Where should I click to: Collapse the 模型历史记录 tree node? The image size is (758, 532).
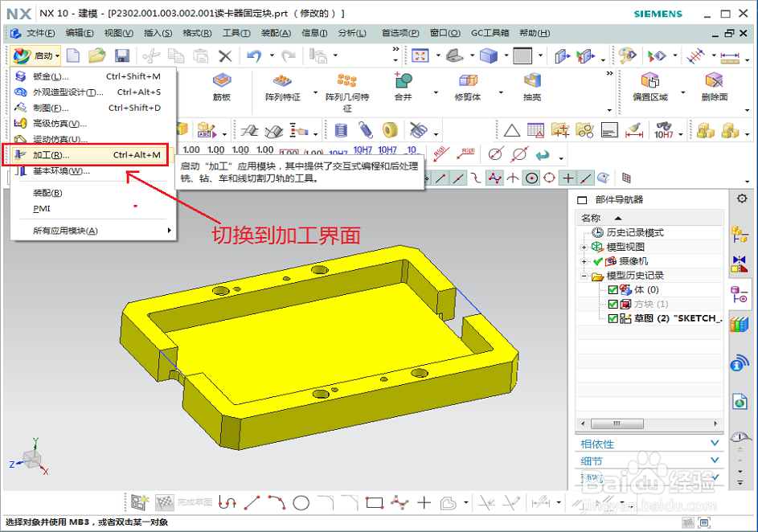[584, 276]
